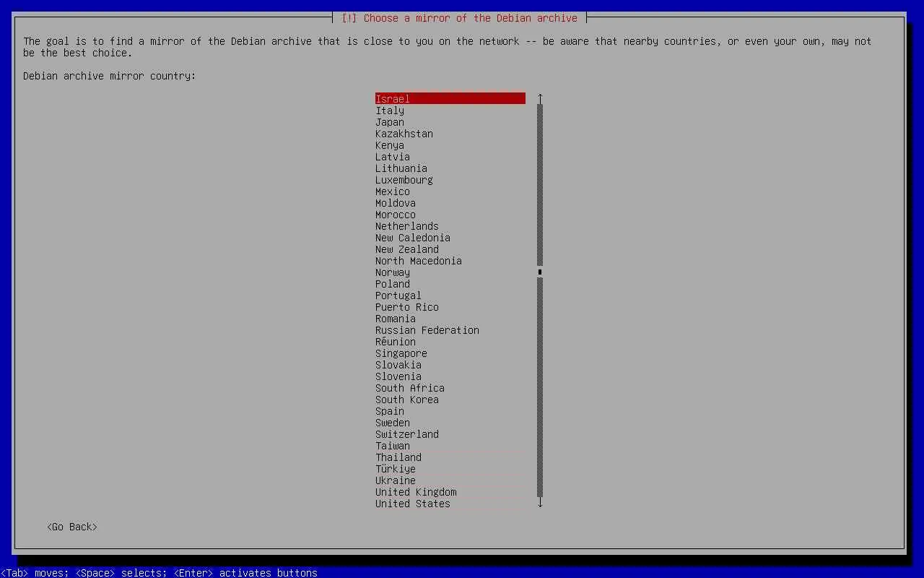Choose Moldova in the country list
924x578 pixels.
tap(450, 202)
